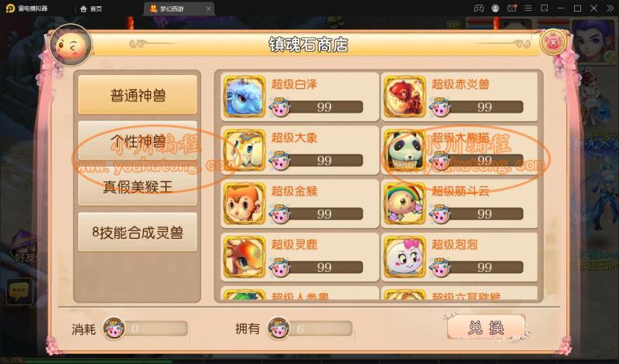
Task: Choose the 超级大象 elephant icon
Action: pos(245,150)
